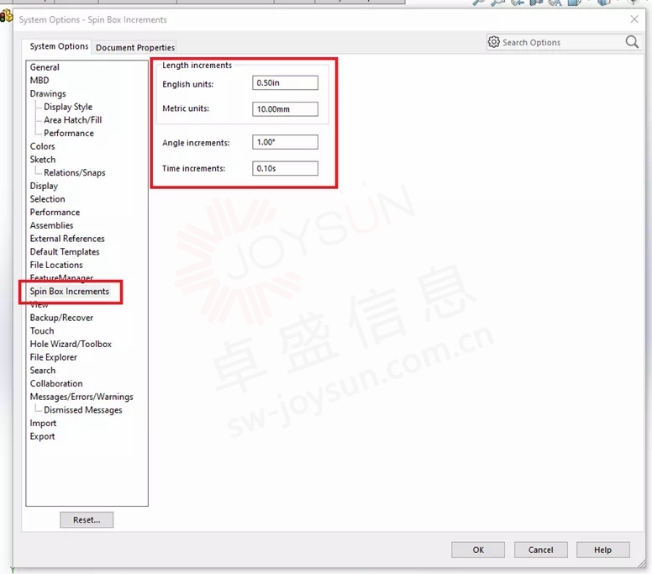This screenshot has width=652, height=574.
Task: Select Spin Box Increments category
Action: [x=69, y=292]
